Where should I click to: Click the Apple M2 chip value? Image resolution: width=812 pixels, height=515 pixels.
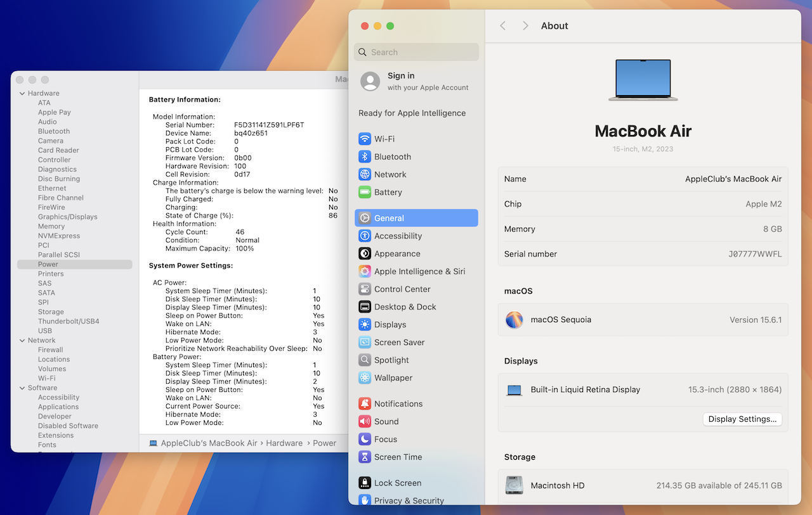pos(764,204)
